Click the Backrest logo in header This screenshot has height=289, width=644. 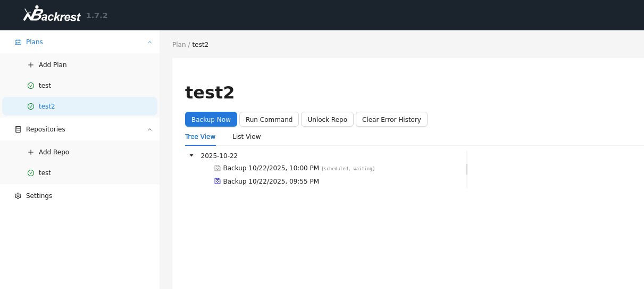52,14
